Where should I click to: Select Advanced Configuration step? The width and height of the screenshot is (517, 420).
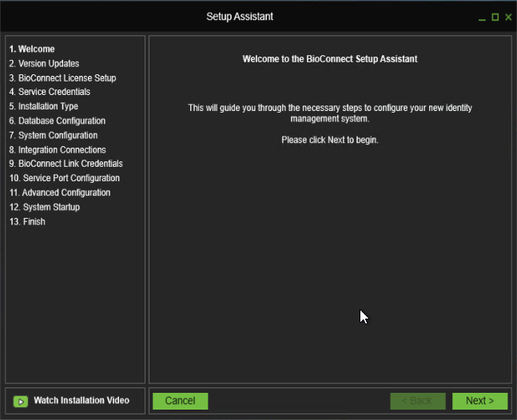[60, 192]
